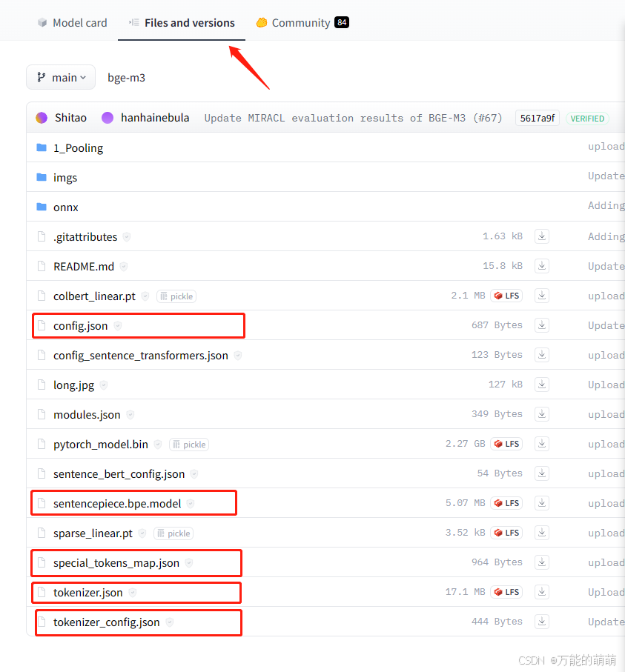Open the sentence_bert_config.json file
This screenshot has width=625, height=672.
(119, 474)
